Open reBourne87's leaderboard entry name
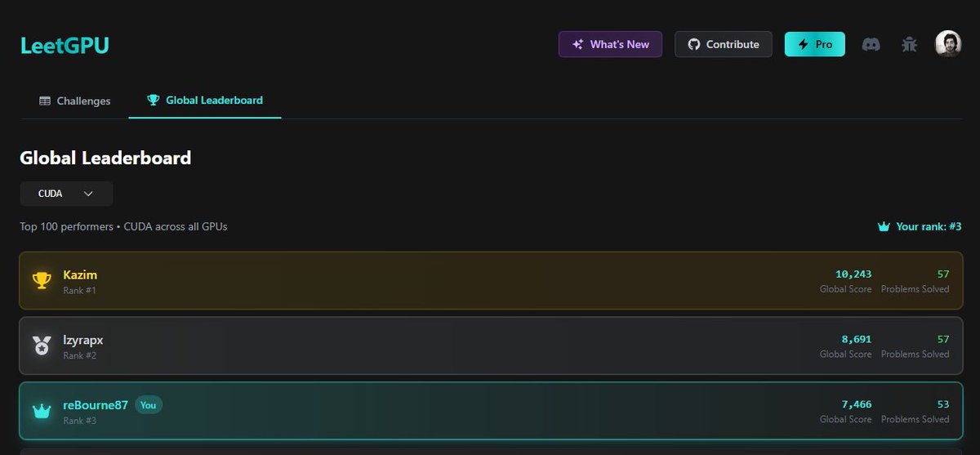The image size is (980, 455). click(96, 404)
